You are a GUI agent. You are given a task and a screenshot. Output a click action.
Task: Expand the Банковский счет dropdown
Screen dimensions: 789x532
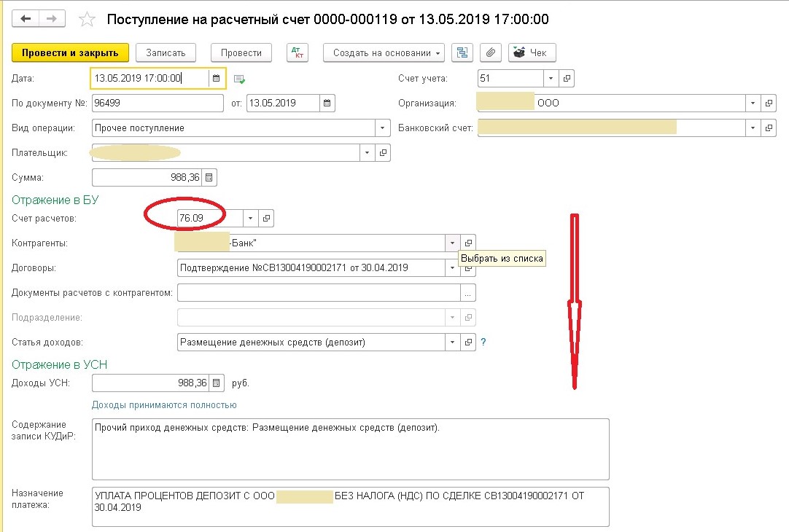point(753,128)
